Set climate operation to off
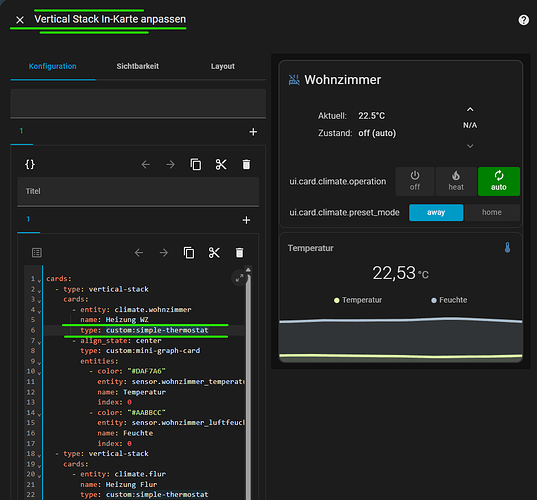The height and width of the screenshot is (500, 537). [x=415, y=182]
